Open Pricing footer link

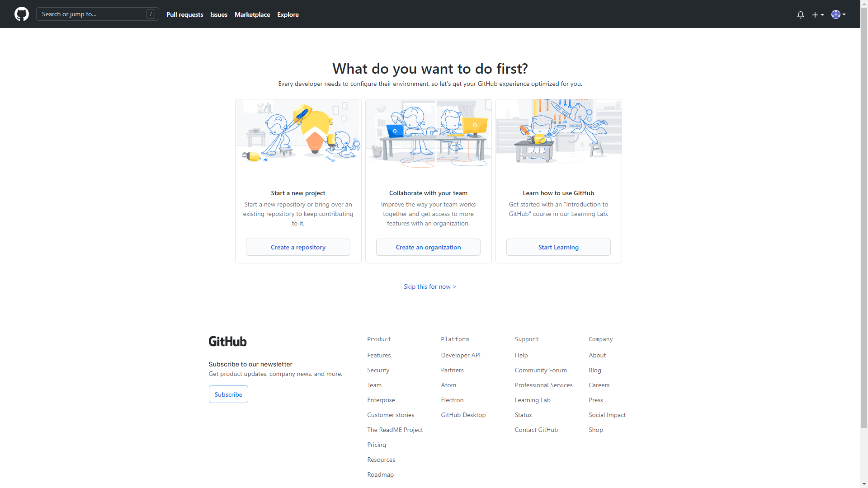click(x=377, y=445)
